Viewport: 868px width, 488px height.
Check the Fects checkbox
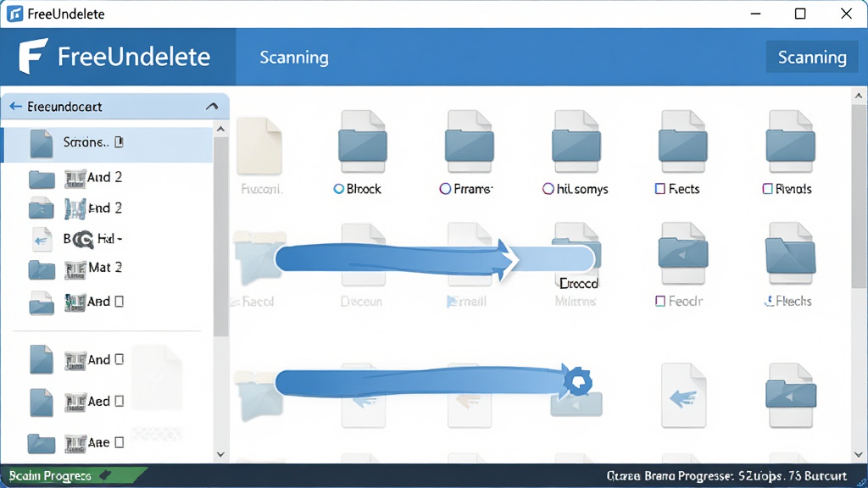(659, 189)
